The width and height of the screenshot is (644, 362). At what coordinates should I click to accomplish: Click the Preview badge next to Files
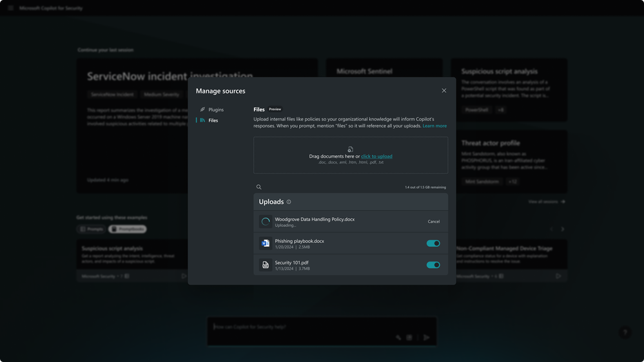click(x=275, y=109)
